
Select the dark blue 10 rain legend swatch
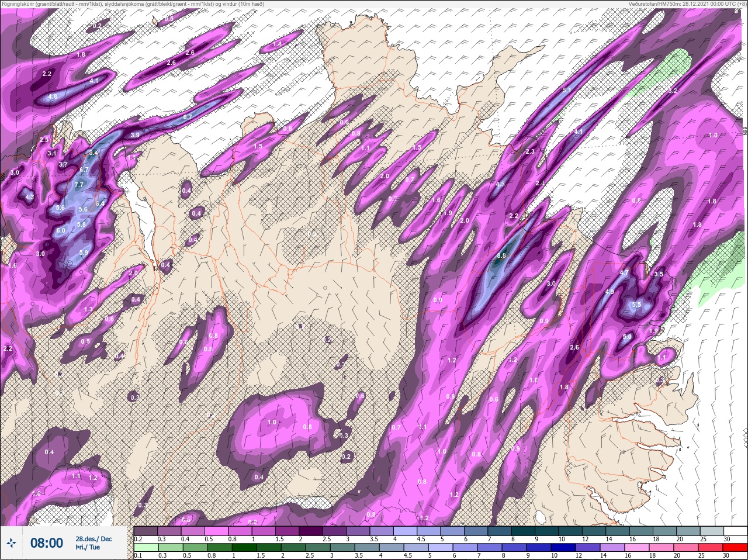point(565,547)
